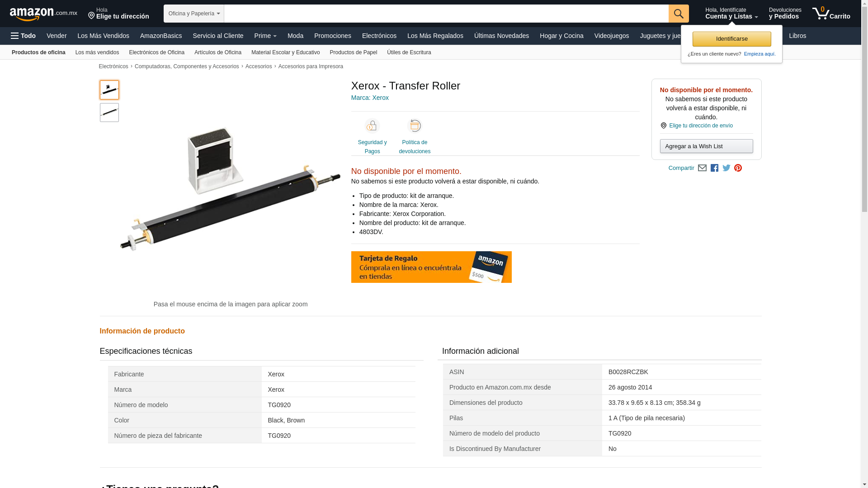Share product on Facebook icon

(x=714, y=168)
